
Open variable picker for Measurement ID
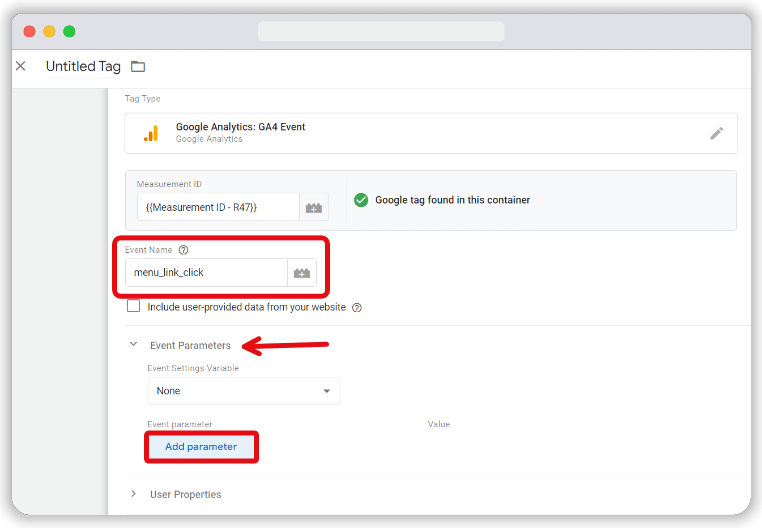coord(314,208)
